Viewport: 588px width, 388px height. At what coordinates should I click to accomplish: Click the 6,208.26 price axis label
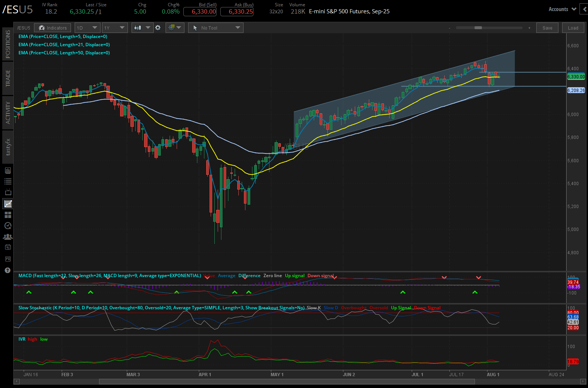click(576, 90)
